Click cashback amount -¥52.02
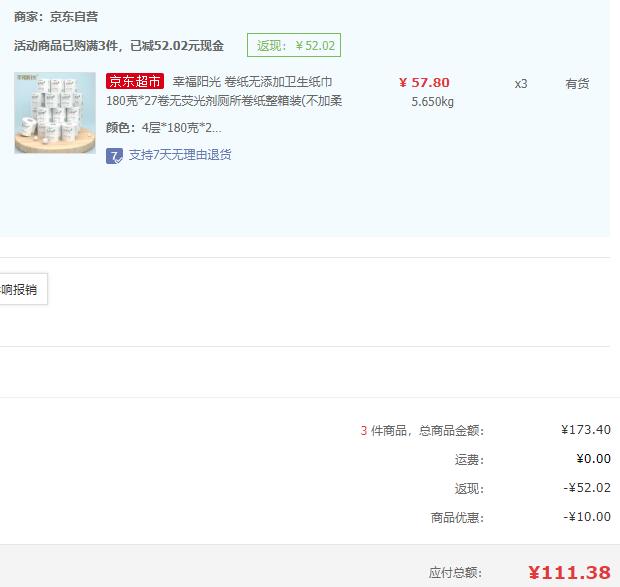This screenshot has width=620, height=587. pyautogui.click(x=587, y=488)
